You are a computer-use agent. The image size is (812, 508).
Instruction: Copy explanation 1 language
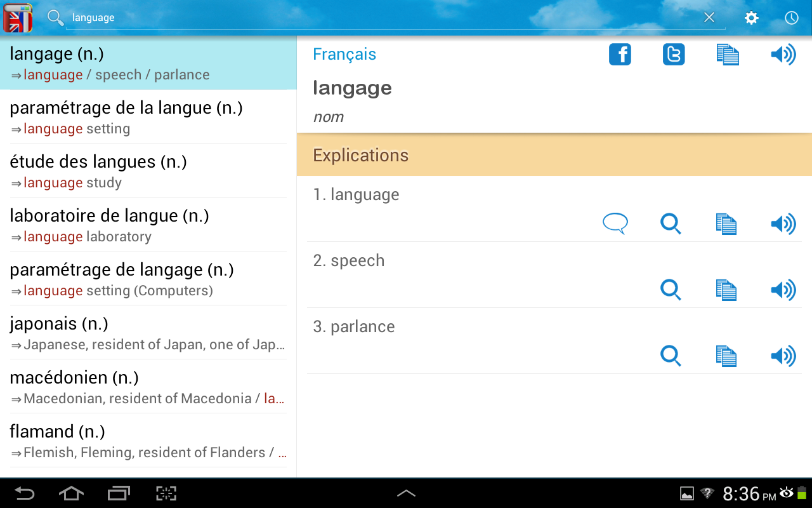point(726,224)
